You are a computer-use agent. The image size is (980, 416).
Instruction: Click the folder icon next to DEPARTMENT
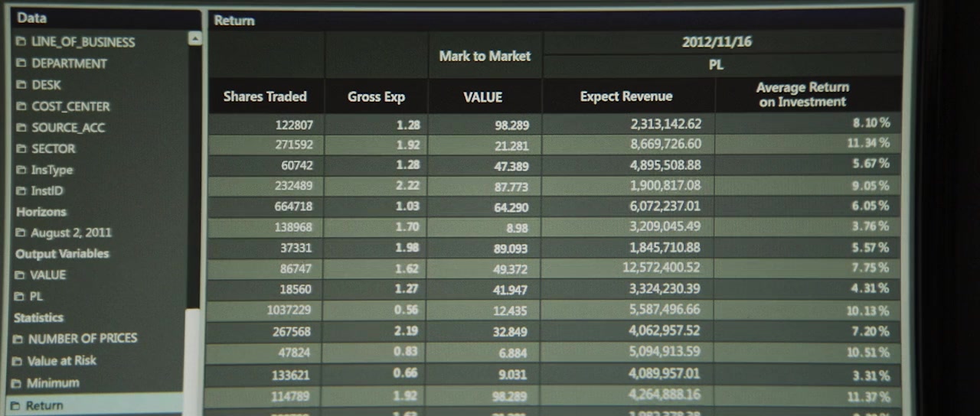click(21, 63)
